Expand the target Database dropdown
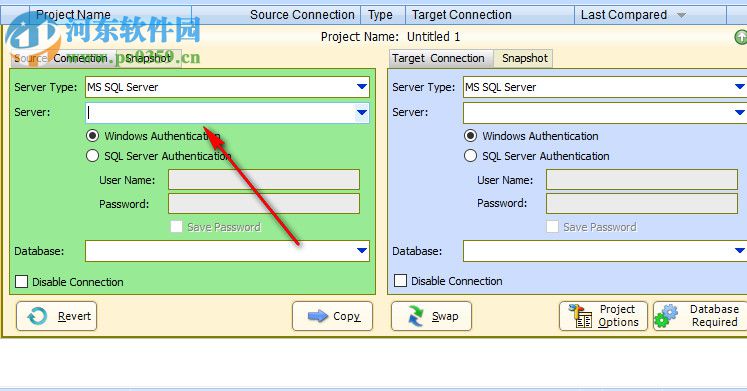The height and width of the screenshot is (391, 747). point(739,251)
